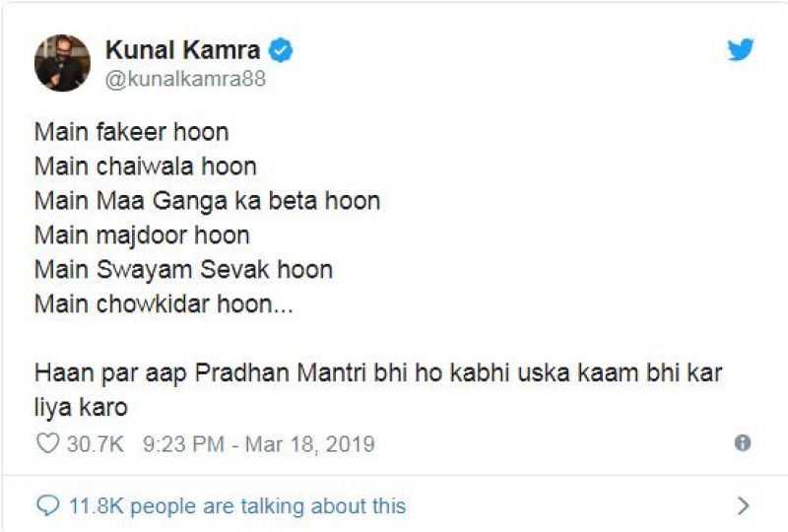
Task: Click the Twitter bird logo
Action: click(x=741, y=50)
